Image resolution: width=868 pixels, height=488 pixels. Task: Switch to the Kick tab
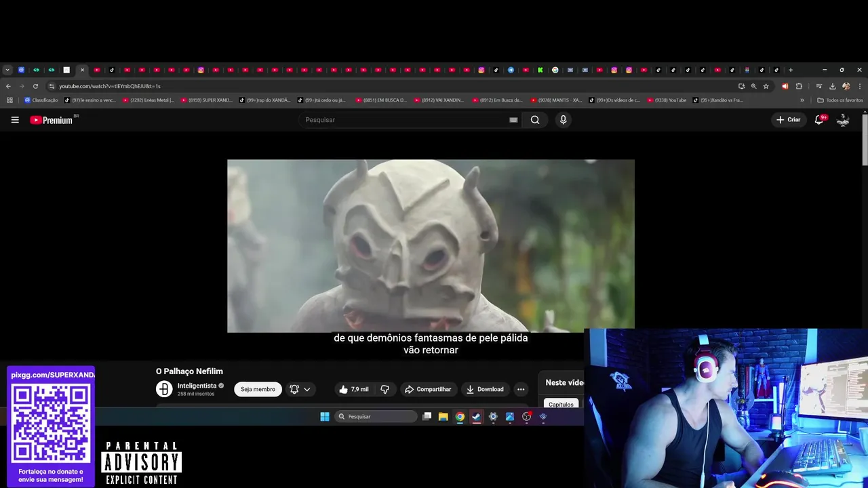(540, 70)
